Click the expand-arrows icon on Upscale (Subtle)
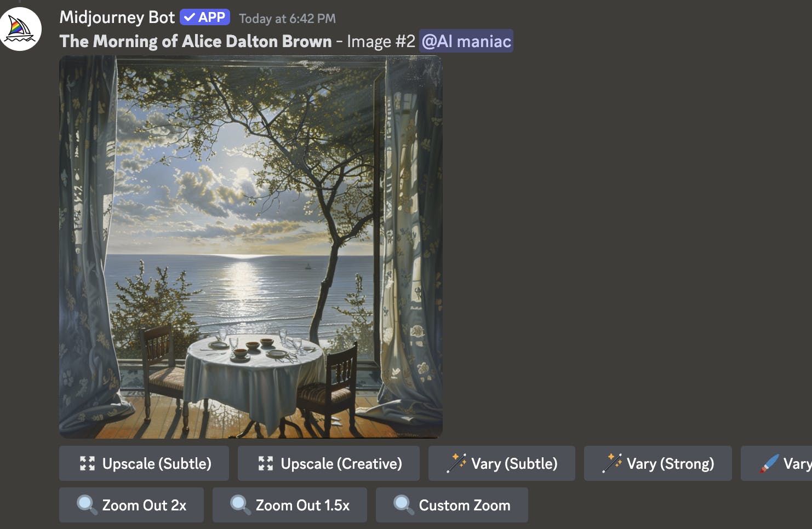The width and height of the screenshot is (812, 529). 87,463
